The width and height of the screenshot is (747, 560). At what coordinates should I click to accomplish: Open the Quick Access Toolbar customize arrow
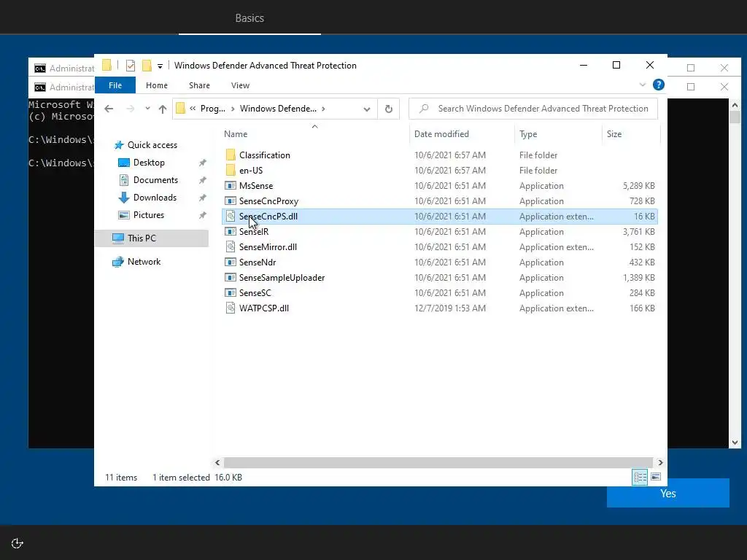160,66
